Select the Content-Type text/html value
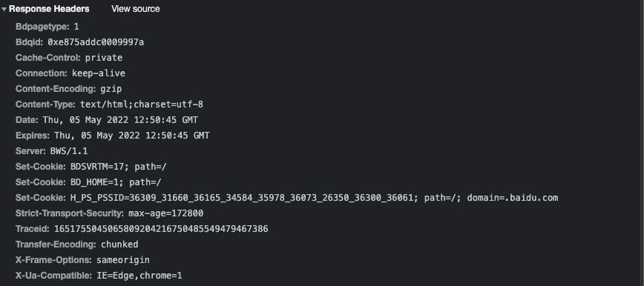This screenshot has width=644, height=286. [x=141, y=104]
